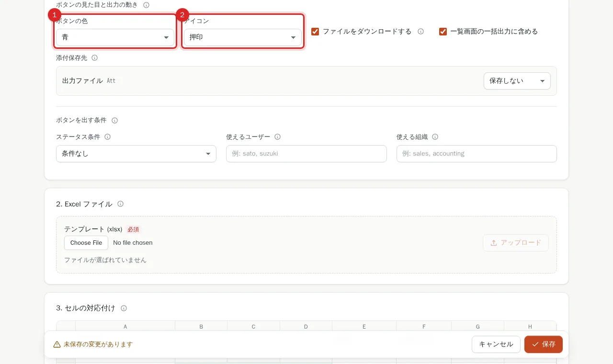Screen dimensions: 613x364
Task: Click info icon beside 3. セルの対応付け
Action: (124, 308)
